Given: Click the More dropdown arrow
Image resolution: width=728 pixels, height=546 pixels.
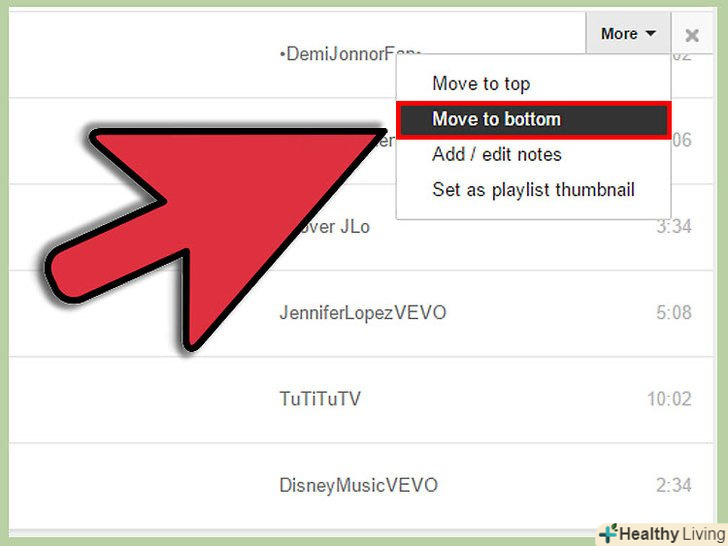Looking at the screenshot, I should [x=650, y=33].
